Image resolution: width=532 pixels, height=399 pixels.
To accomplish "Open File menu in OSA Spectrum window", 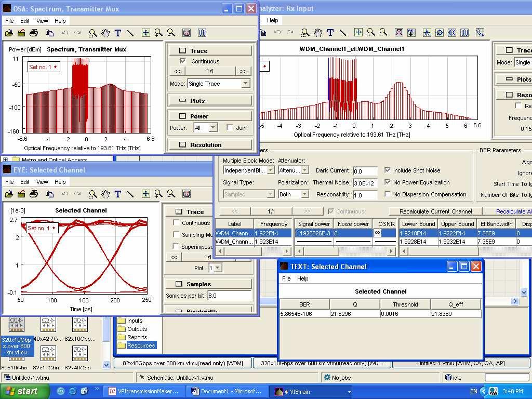I will [x=9, y=21].
